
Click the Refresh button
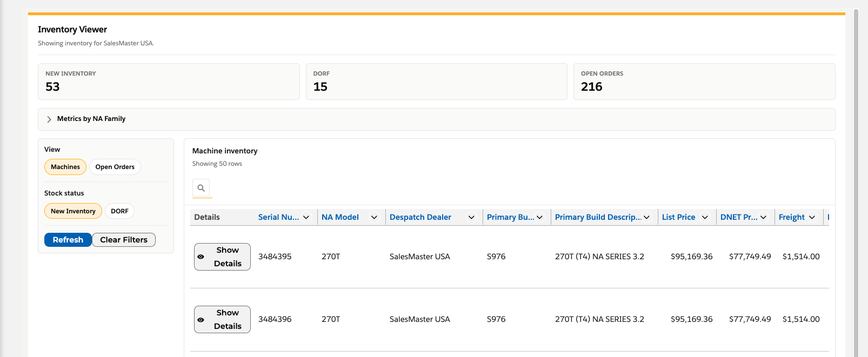[68, 240]
